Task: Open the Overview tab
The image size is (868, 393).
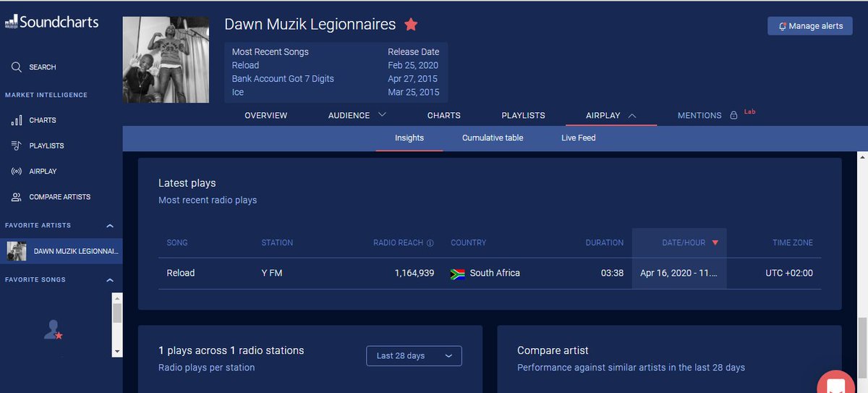Action: click(x=265, y=115)
